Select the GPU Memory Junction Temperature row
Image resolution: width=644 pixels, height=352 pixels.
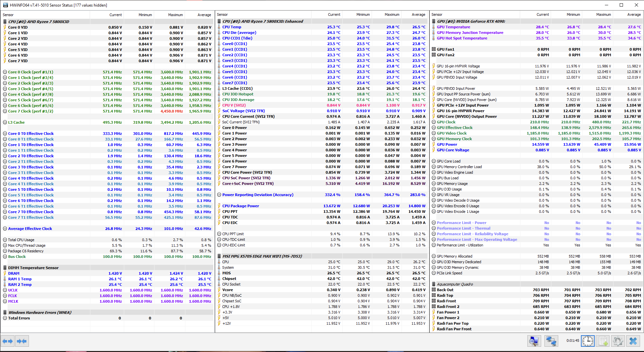(537, 33)
